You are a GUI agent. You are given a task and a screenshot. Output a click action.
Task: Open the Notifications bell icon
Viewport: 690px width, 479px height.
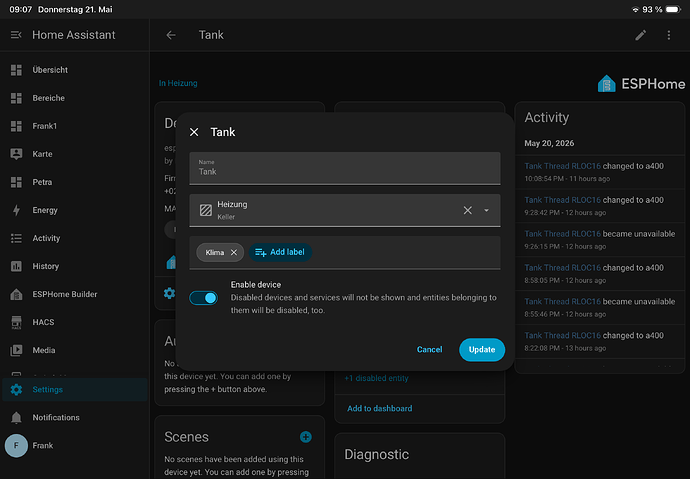(16, 417)
